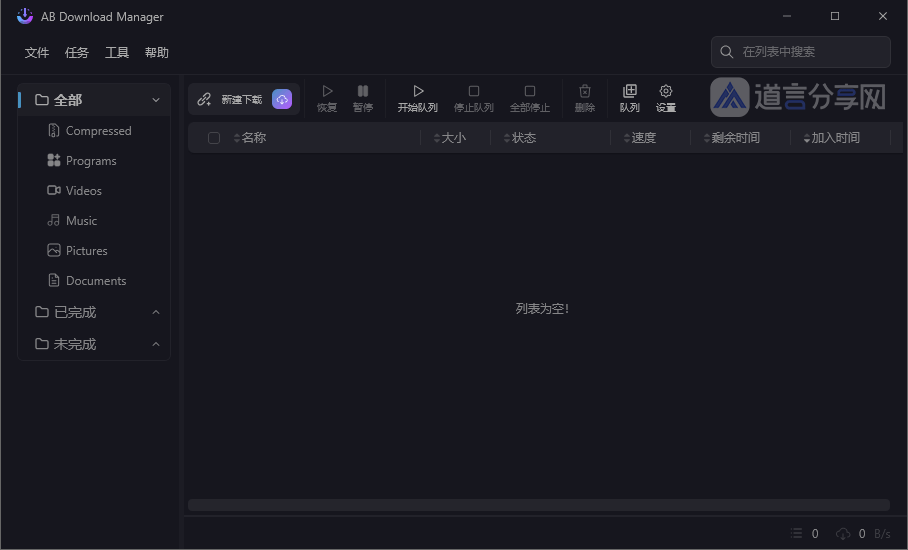Open the 工具 menu

click(116, 53)
